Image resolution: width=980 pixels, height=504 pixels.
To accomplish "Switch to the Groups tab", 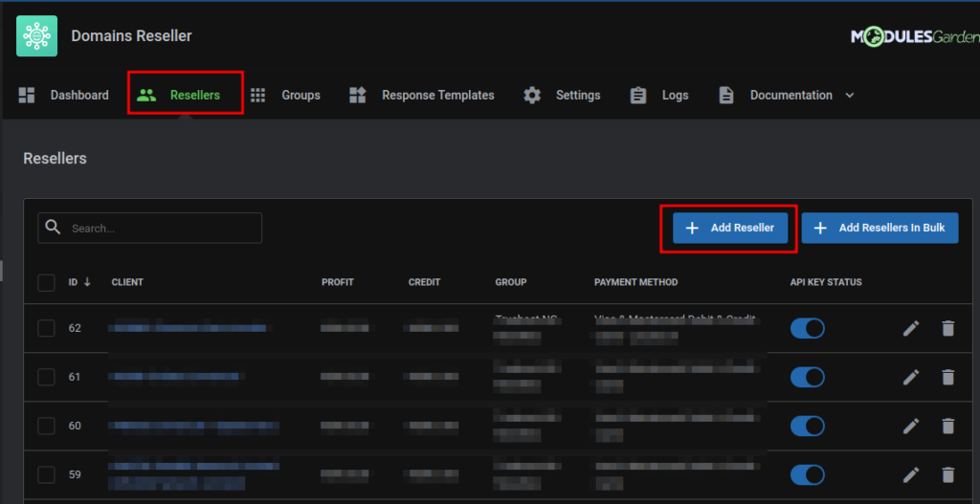I will (285, 96).
